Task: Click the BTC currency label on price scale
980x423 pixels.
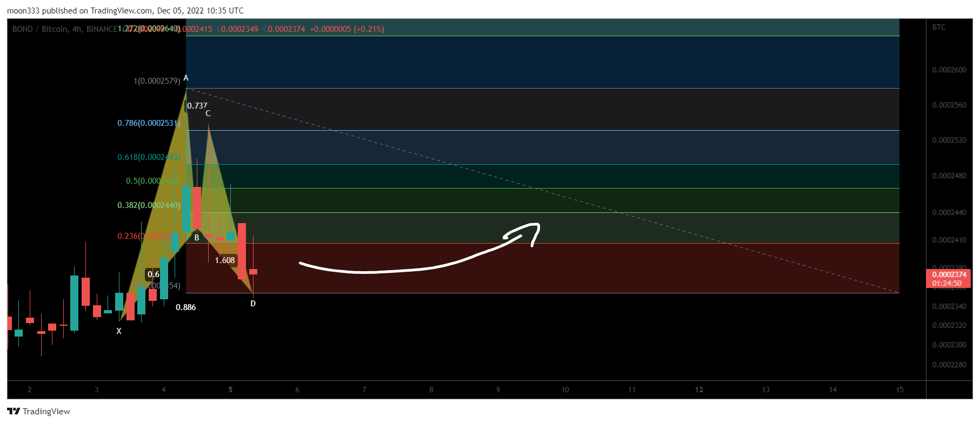Action: [x=939, y=27]
